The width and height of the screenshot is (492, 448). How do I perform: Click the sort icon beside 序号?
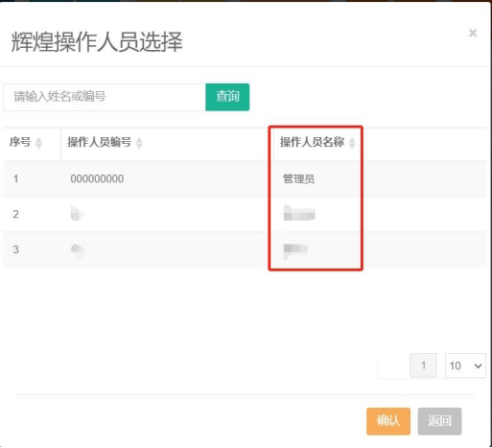coord(38,143)
